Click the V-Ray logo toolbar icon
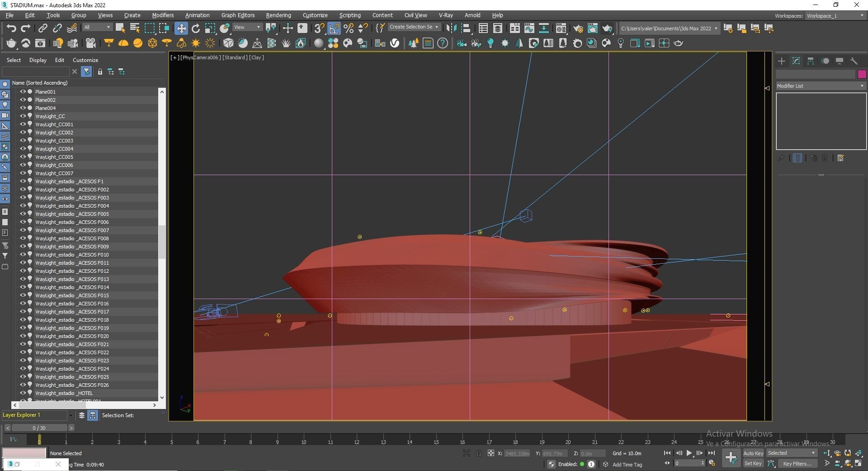The width and height of the screenshot is (868, 471). [395, 43]
